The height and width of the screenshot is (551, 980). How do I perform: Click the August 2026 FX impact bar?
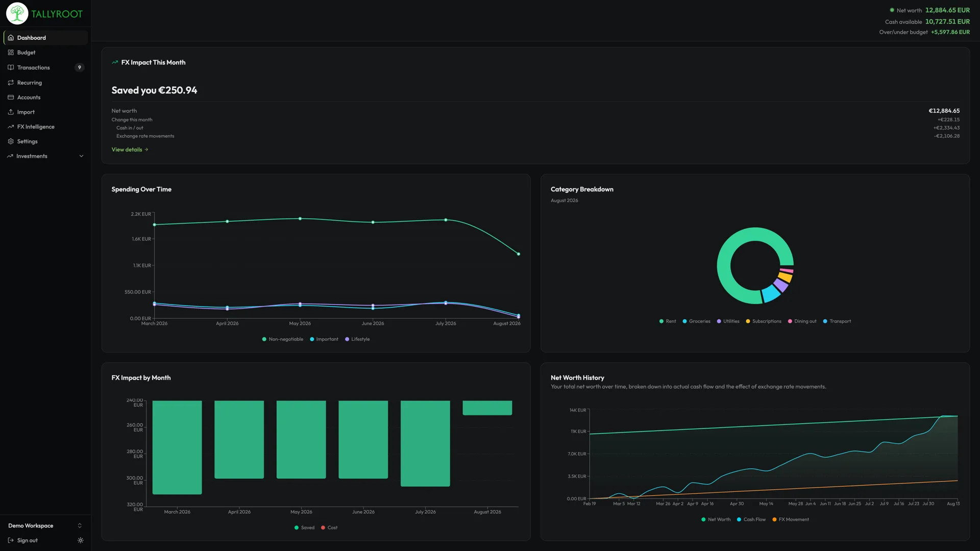coord(487,408)
